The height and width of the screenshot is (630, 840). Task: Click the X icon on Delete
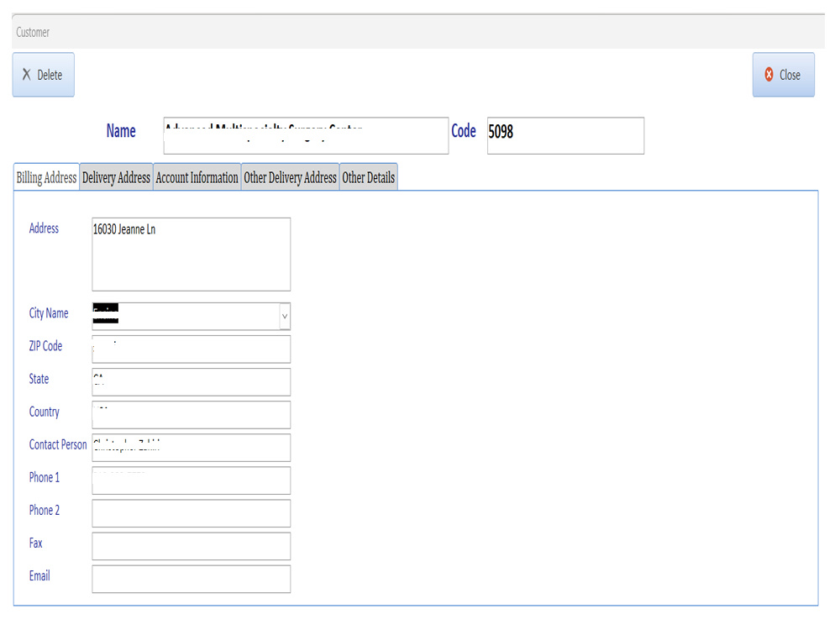26,75
